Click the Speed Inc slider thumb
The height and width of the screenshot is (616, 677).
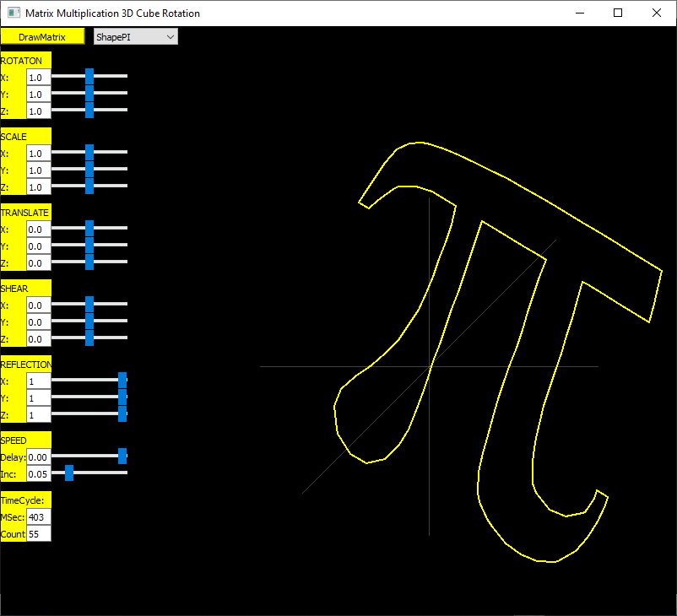tap(69, 473)
